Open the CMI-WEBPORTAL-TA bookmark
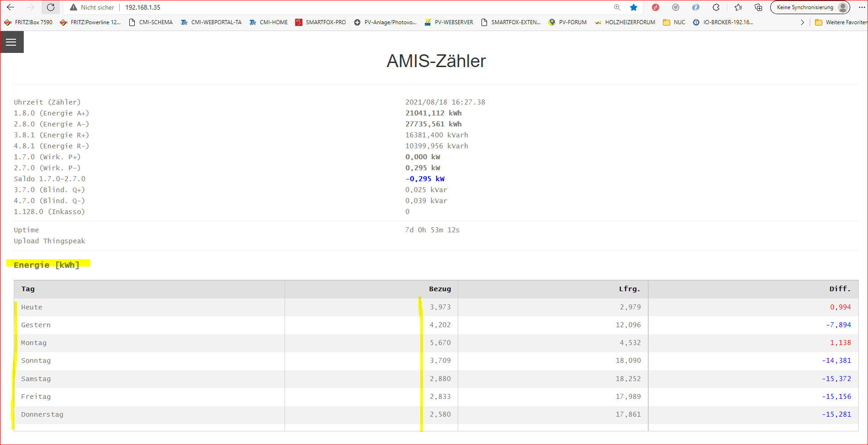The height and width of the screenshot is (445, 868). click(x=211, y=22)
